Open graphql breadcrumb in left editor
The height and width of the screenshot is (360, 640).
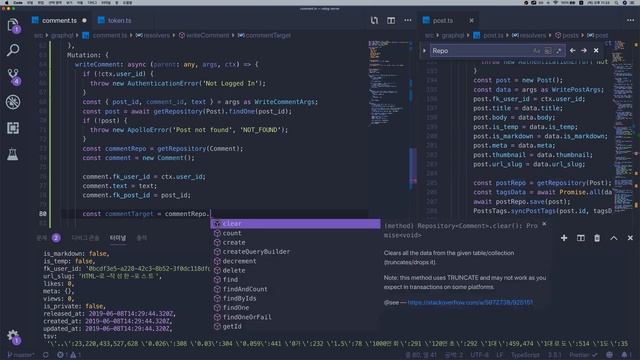(62, 36)
